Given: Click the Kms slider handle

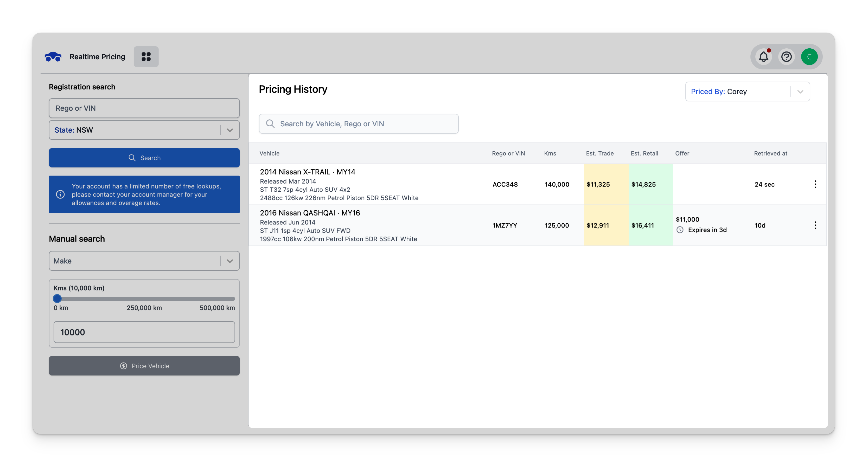Looking at the screenshot, I should [57, 299].
